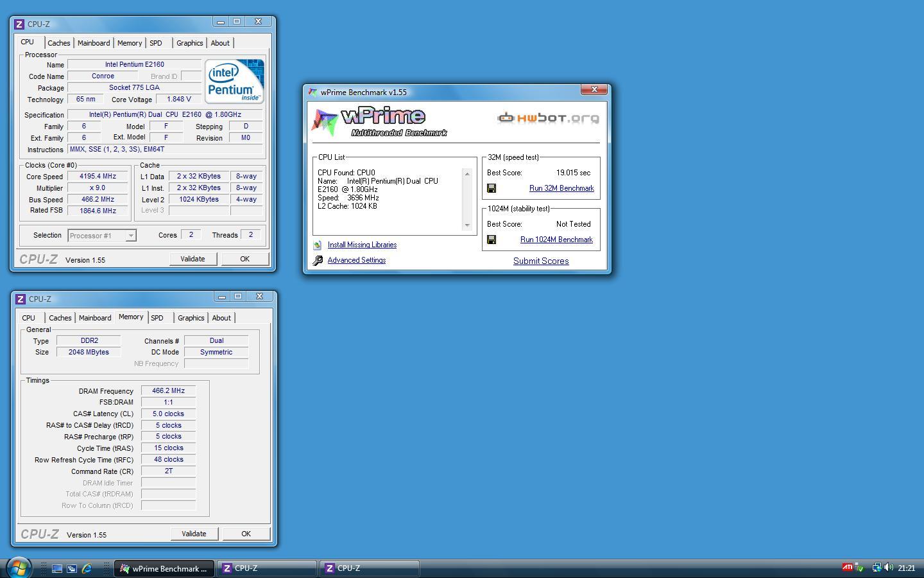Image resolution: width=924 pixels, height=578 pixels.
Task: Click Switch between windows quick launch icon
Action: pyautogui.click(x=72, y=568)
